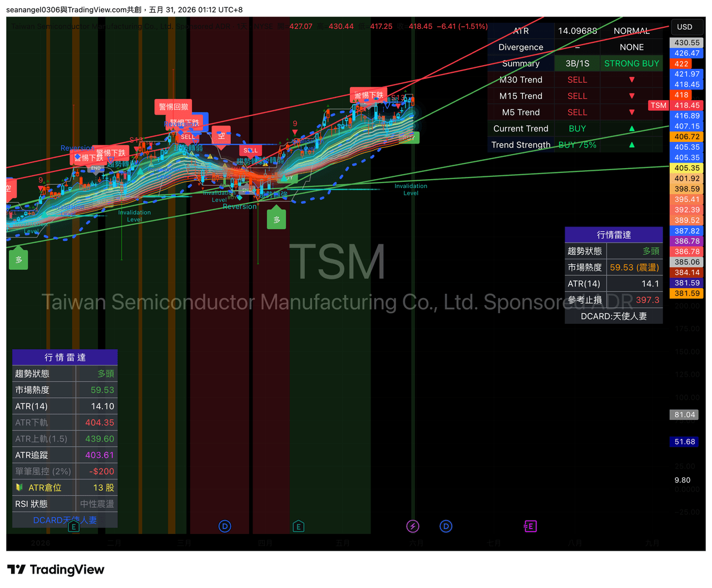Viewport: 712px width, 588px height.
Task: Click the gray 81.04 indicator scale label
Action: [685, 414]
